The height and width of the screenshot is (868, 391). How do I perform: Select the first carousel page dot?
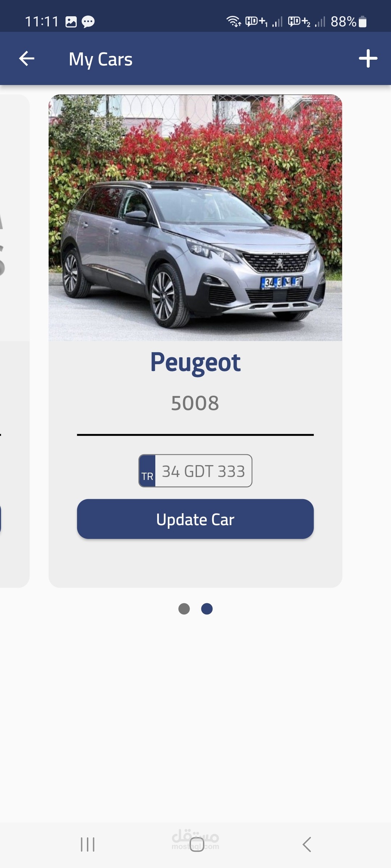[x=184, y=609]
